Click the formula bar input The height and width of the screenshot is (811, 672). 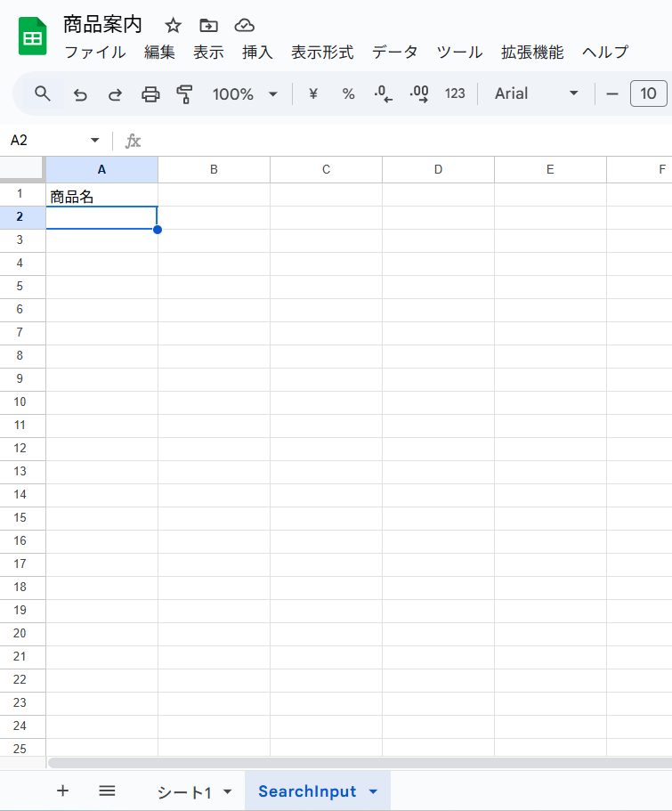tap(409, 141)
